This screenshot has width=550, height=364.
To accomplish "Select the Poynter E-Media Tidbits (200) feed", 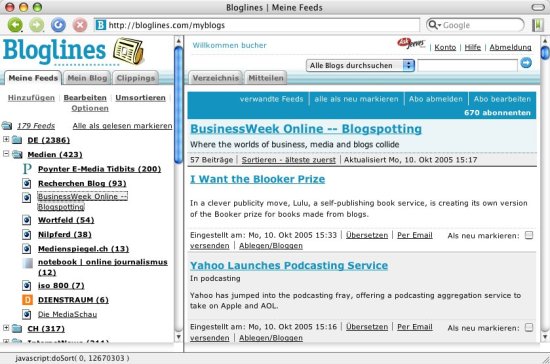I will point(99,169).
